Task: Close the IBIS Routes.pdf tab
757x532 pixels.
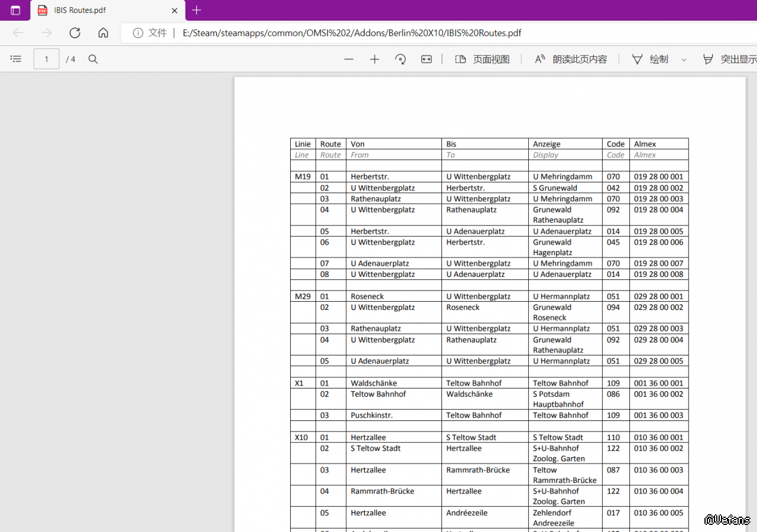Action: coord(174,11)
